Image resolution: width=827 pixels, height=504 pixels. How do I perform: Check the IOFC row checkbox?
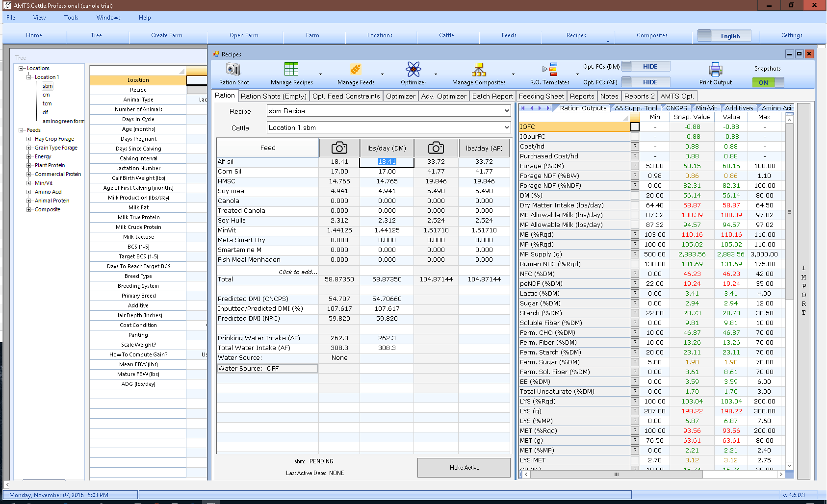pyautogui.click(x=635, y=127)
